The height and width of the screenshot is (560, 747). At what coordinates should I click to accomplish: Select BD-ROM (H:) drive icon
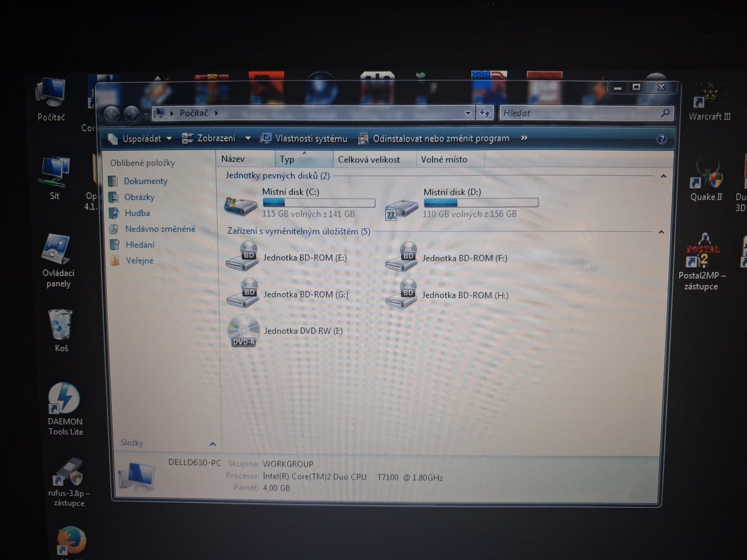[x=401, y=293]
